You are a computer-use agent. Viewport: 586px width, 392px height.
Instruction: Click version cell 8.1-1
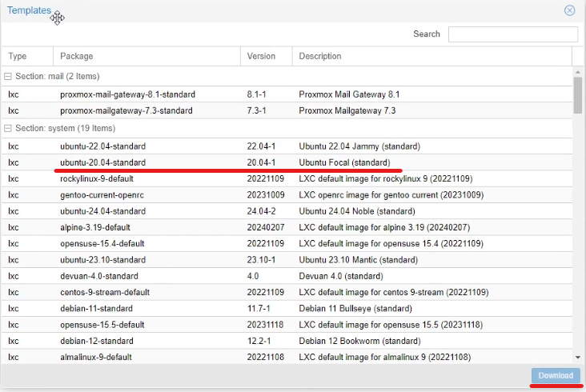point(256,94)
